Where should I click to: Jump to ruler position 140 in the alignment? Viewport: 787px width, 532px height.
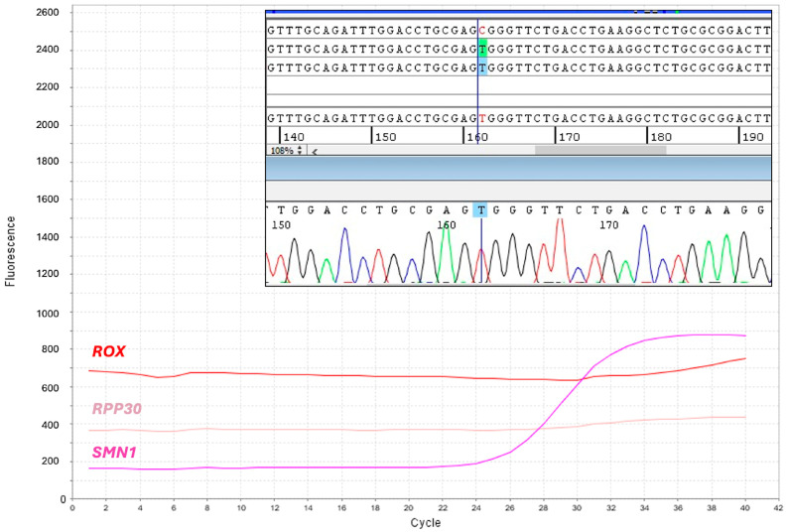294,135
